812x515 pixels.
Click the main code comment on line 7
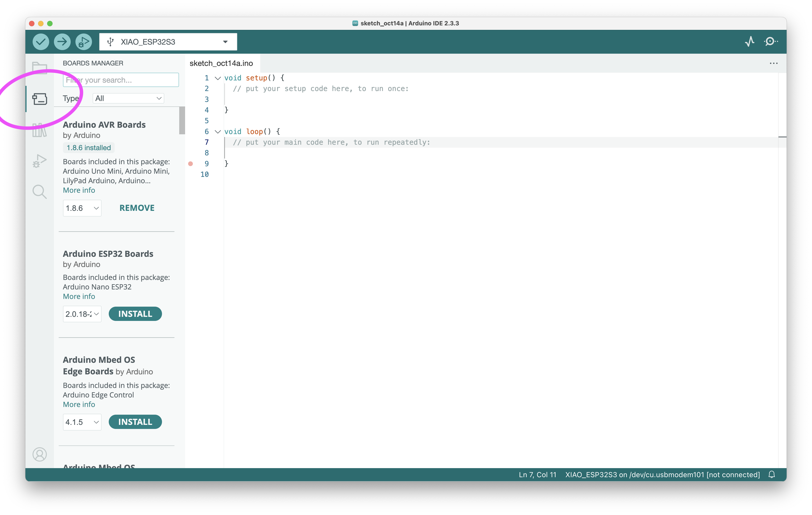331,142
